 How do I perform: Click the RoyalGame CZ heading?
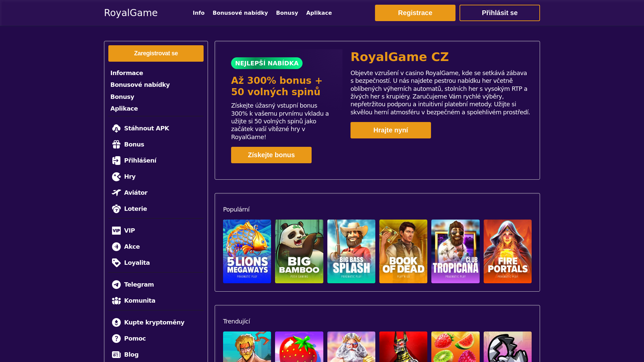point(399,57)
